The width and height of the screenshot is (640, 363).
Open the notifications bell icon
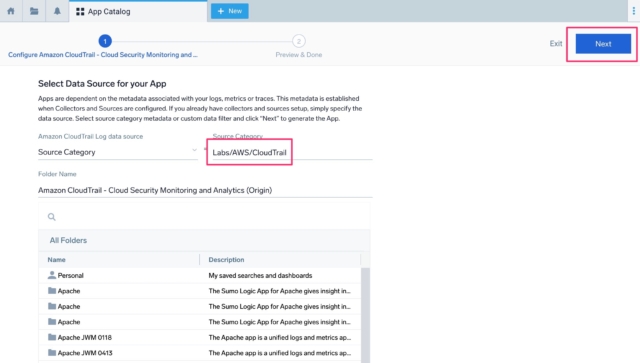pyautogui.click(x=57, y=11)
